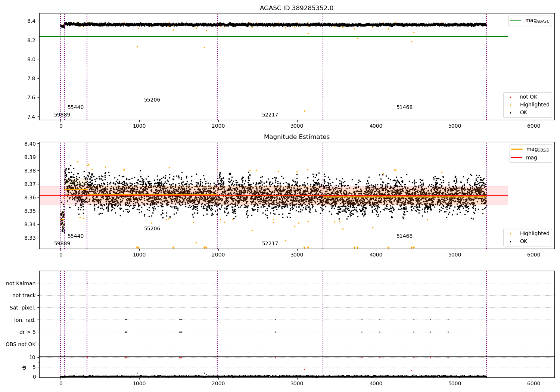Click the '8.39' y-axis tick label
This screenshot has width=560, height=392.
point(30,157)
